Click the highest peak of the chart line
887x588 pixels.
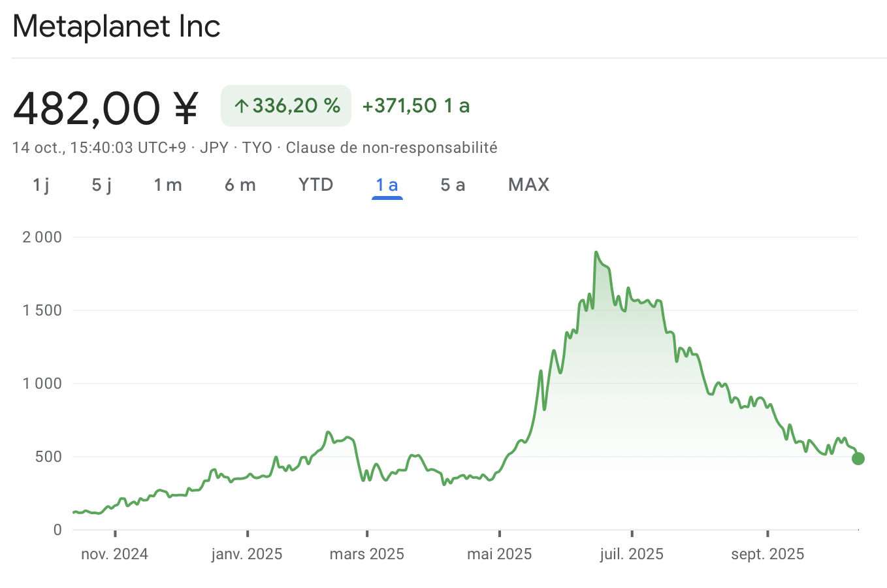596,252
